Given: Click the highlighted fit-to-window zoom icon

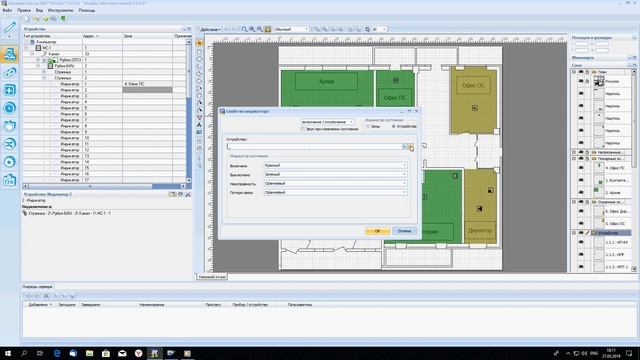Looking at the screenshot, I should tap(268, 29).
